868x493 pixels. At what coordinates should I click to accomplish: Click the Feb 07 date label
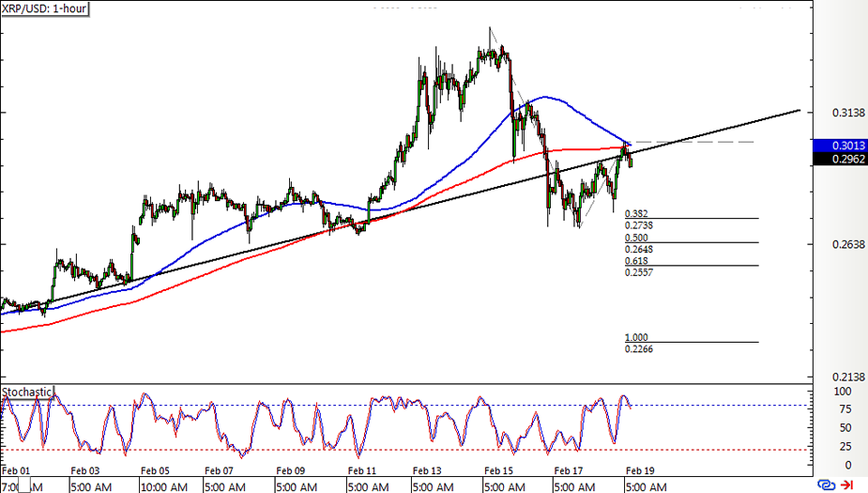tap(220, 470)
